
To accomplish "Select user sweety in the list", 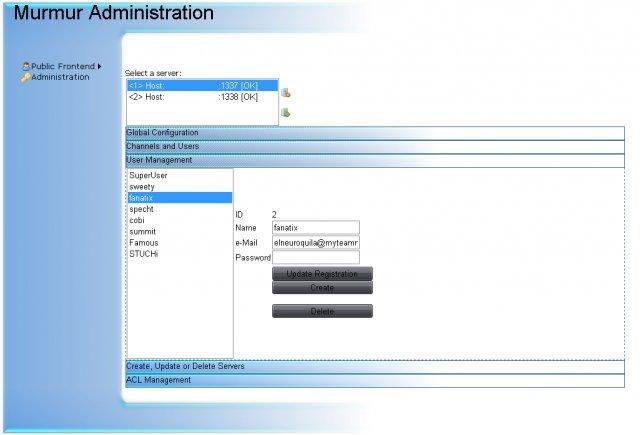I will point(180,186).
